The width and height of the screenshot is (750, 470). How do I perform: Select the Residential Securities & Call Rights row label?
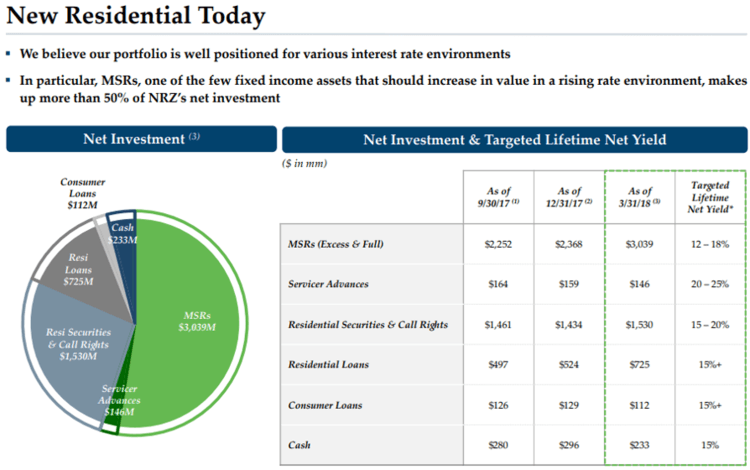click(x=368, y=325)
